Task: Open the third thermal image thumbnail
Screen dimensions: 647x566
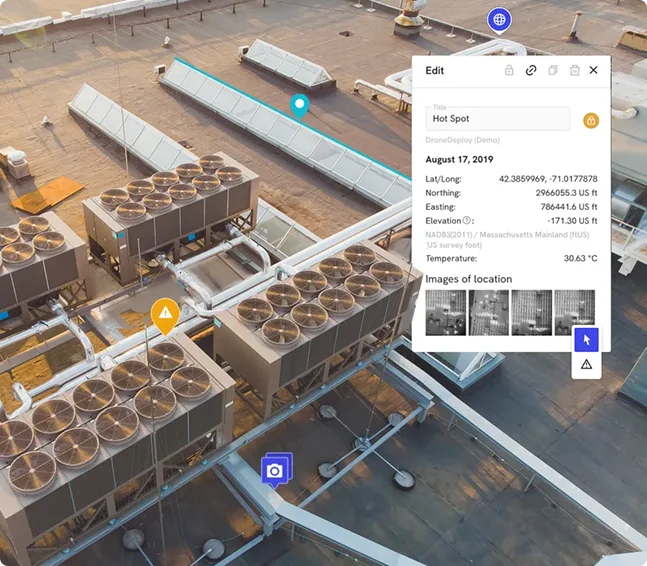Action: (532, 312)
